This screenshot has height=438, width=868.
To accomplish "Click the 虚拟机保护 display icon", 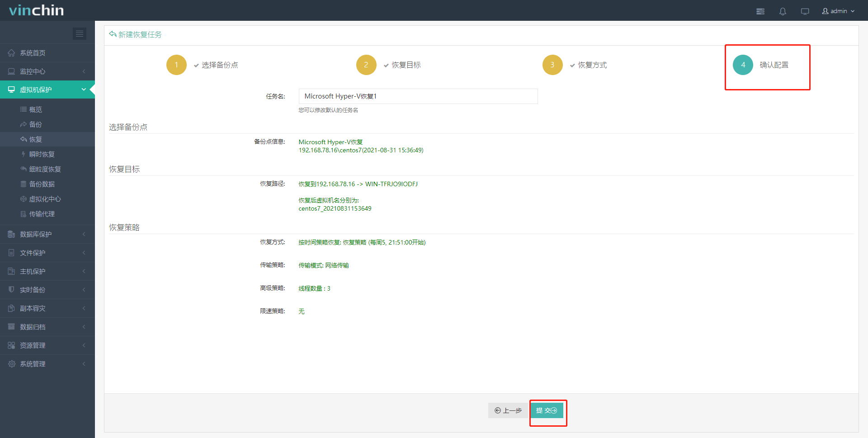I will click(x=11, y=89).
